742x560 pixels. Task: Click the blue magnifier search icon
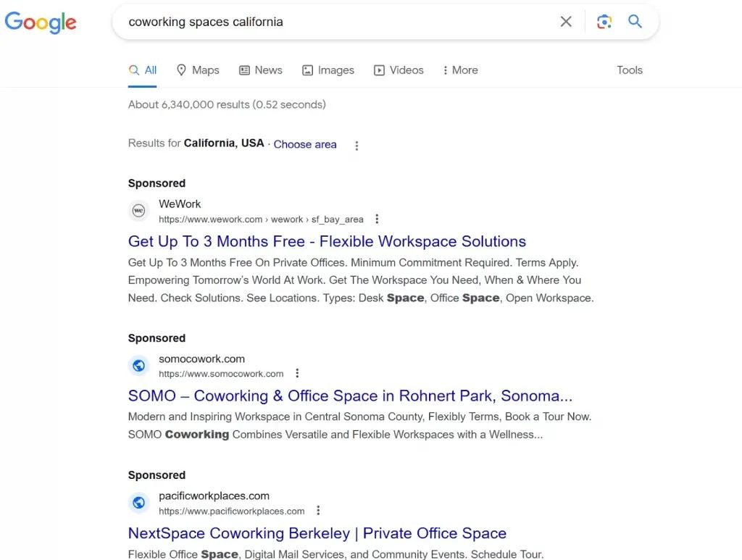(x=635, y=21)
